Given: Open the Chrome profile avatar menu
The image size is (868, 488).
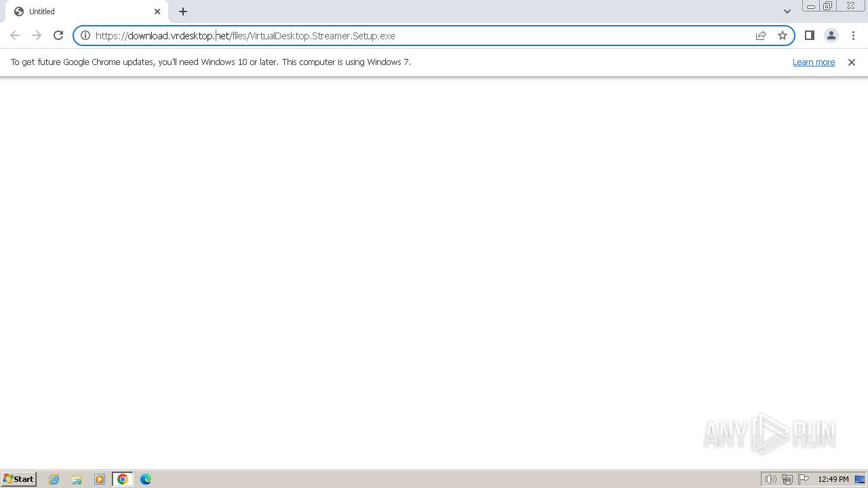Looking at the screenshot, I should tap(831, 35).
